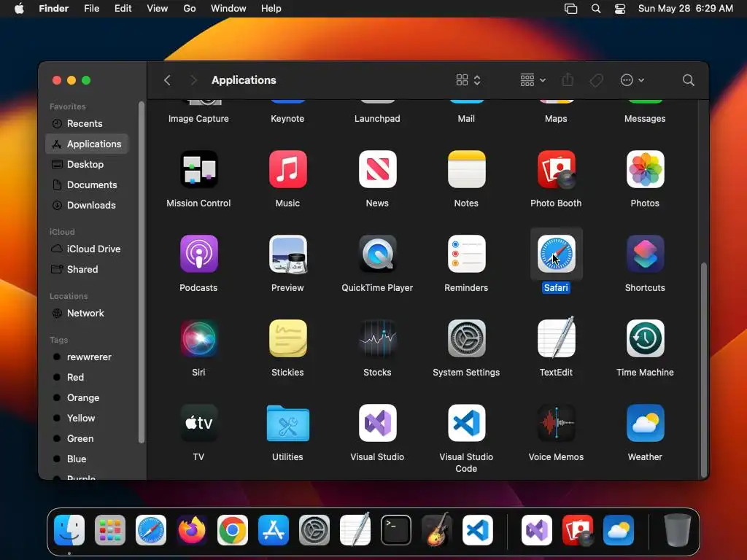Open the View menu
Viewport: 747px width, 560px height.
[158, 9]
